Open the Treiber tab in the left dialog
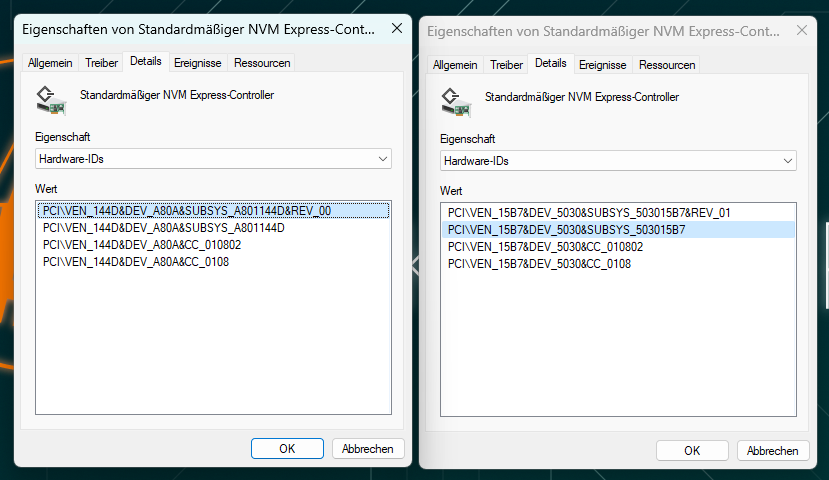The height and width of the screenshot is (480, 829). point(102,63)
